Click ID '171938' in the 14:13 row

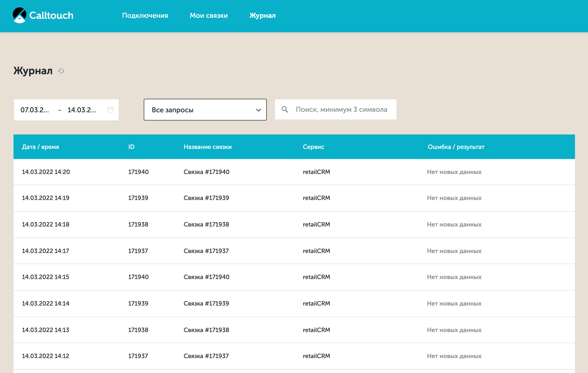pyautogui.click(x=138, y=330)
